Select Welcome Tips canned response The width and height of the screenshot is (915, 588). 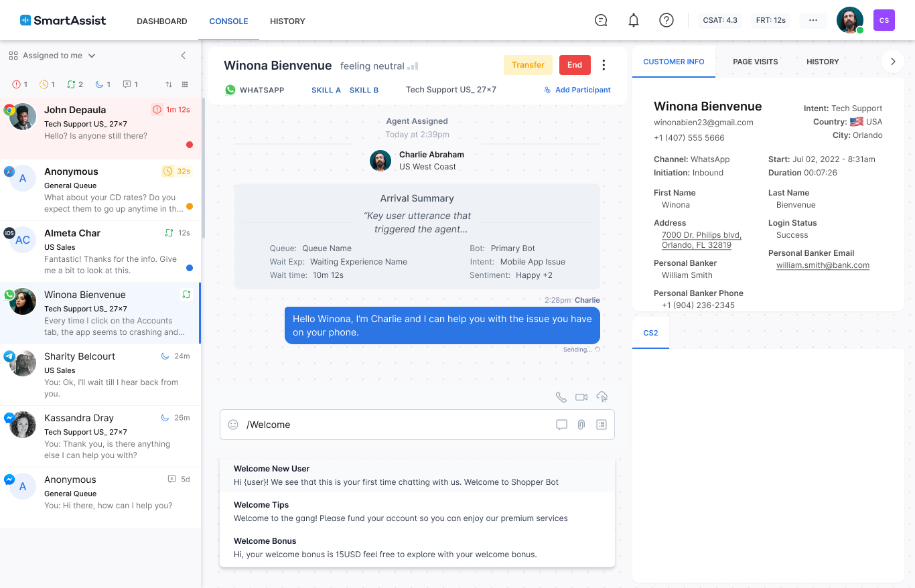tap(417, 511)
